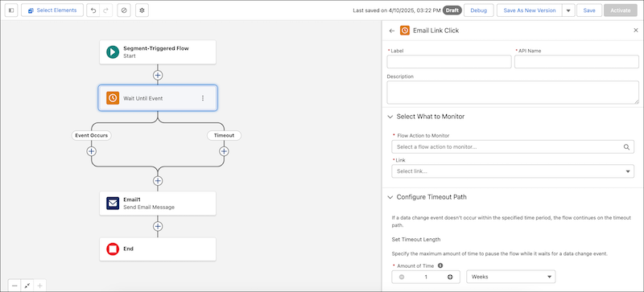Viewport: 644px width, 292px height.
Task: Open the Wait Until Event node options menu
Action: click(x=203, y=98)
